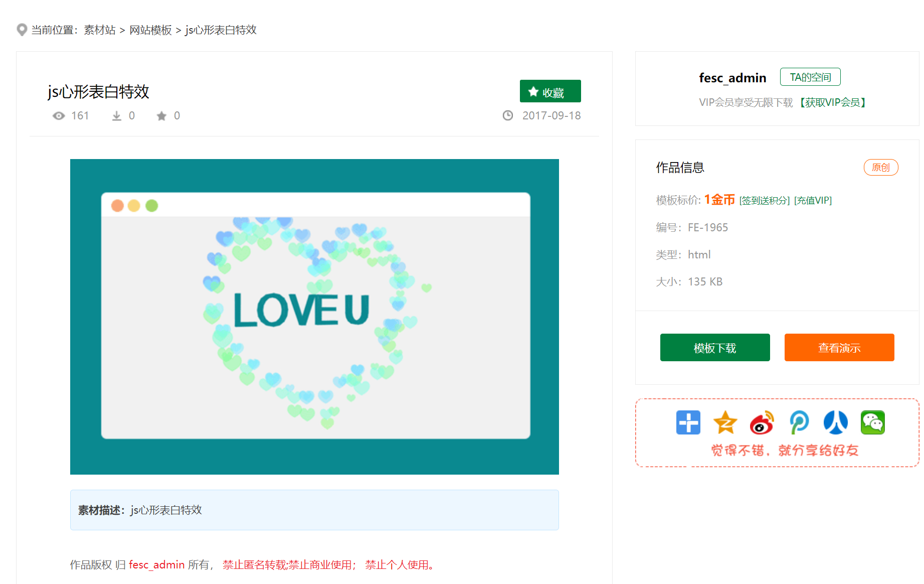Open 网站模板 breadcrumb link
The image size is (924, 584).
click(150, 30)
